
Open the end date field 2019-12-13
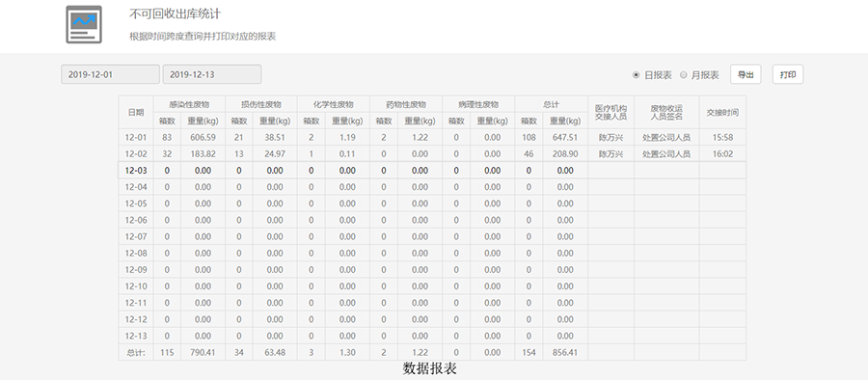coord(212,75)
